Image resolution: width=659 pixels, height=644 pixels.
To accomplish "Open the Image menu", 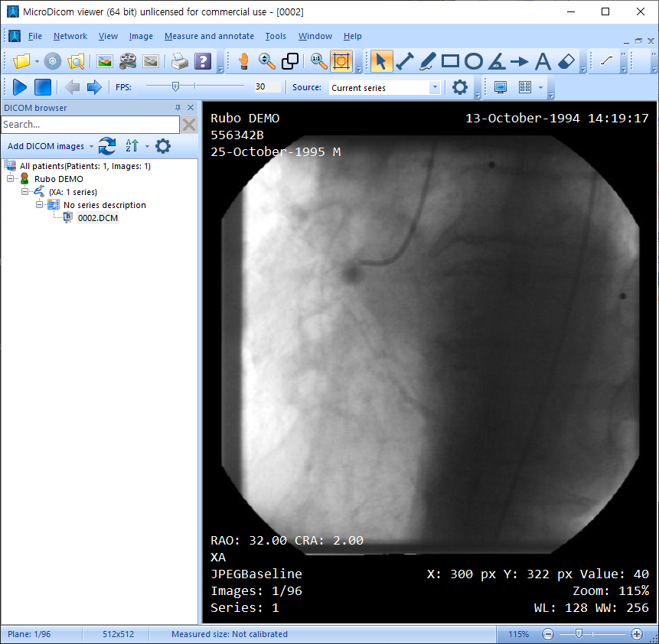I will pyautogui.click(x=141, y=36).
